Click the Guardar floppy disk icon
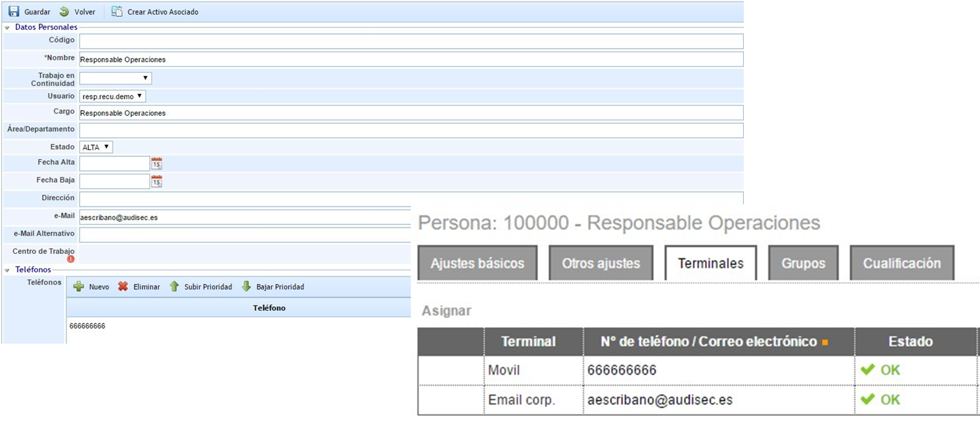Screen dimensions: 980x421 click(14, 11)
